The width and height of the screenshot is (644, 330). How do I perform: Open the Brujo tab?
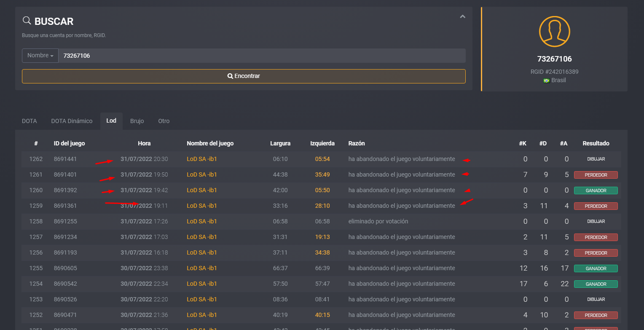(137, 121)
